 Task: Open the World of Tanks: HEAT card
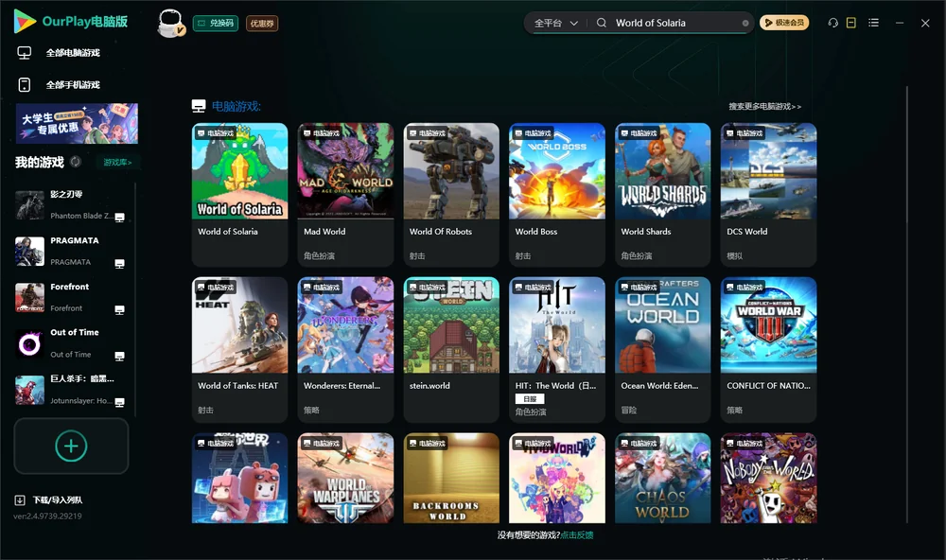[239, 349]
